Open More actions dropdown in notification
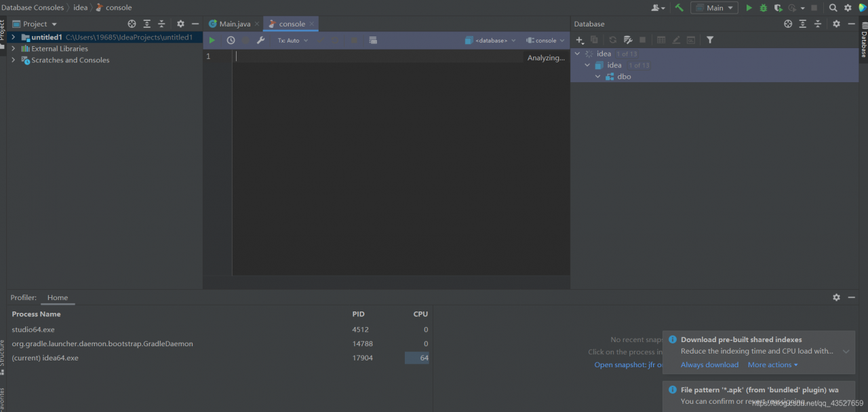This screenshot has width=868, height=412. [773, 365]
